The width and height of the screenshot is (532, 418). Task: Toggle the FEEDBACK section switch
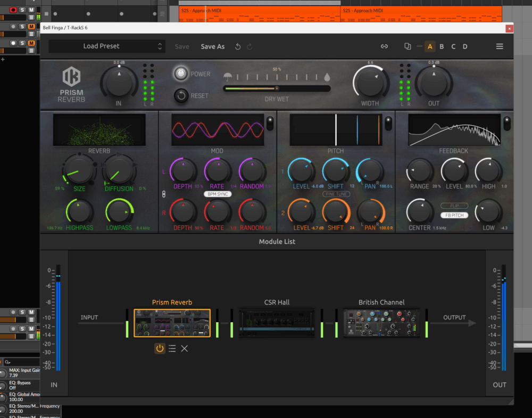coord(506,123)
